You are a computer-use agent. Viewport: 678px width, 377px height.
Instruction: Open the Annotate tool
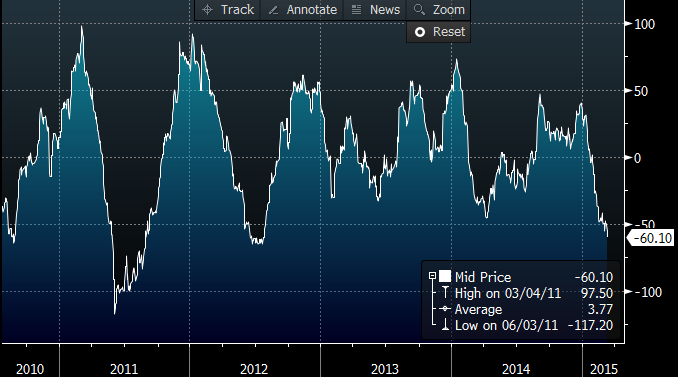[302, 10]
